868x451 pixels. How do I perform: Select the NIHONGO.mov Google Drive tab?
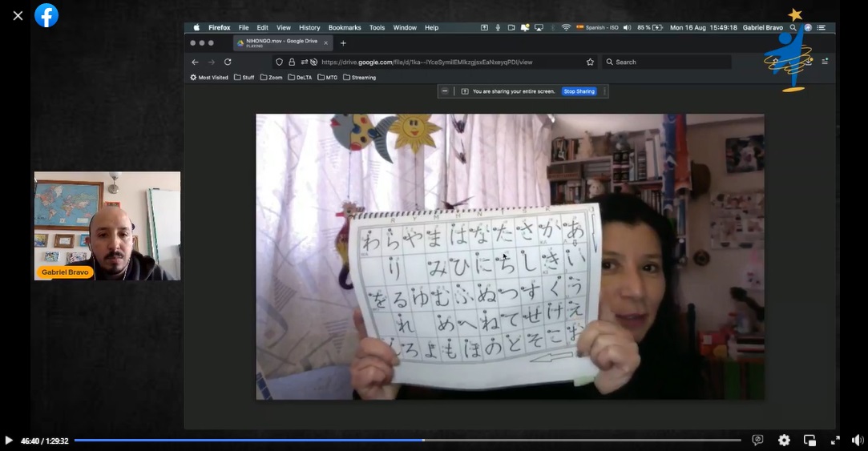click(x=277, y=43)
